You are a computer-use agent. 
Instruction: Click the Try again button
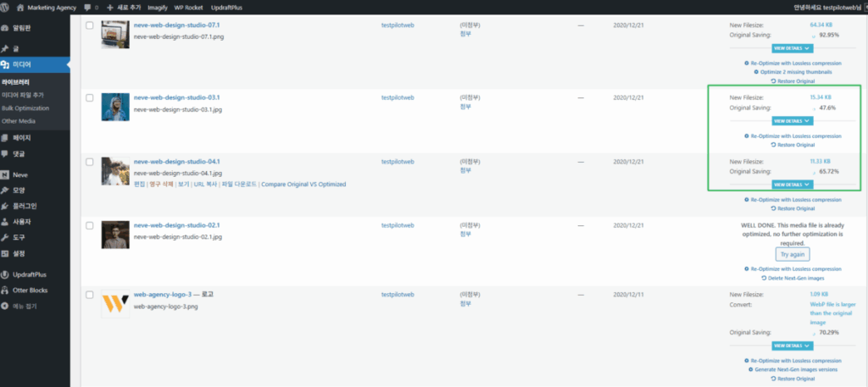click(x=792, y=254)
